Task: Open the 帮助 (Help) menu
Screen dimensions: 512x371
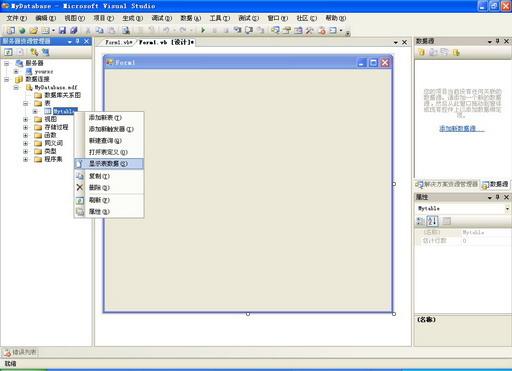Action: point(335,18)
